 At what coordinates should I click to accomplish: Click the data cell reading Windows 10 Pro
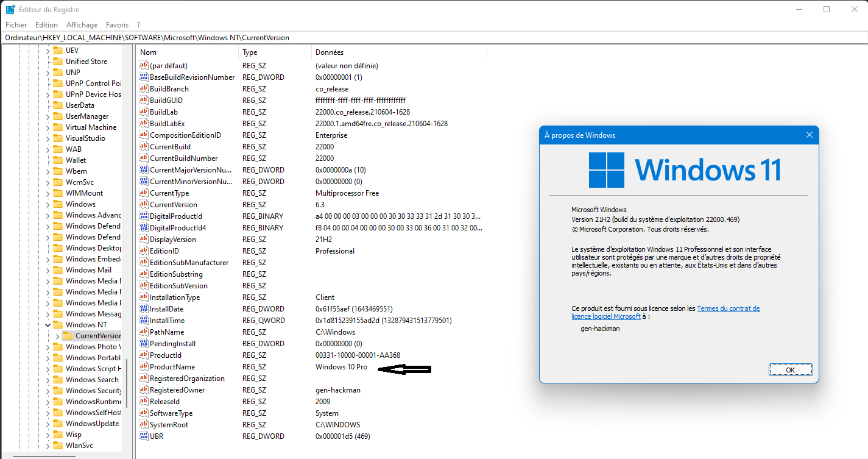point(341,367)
